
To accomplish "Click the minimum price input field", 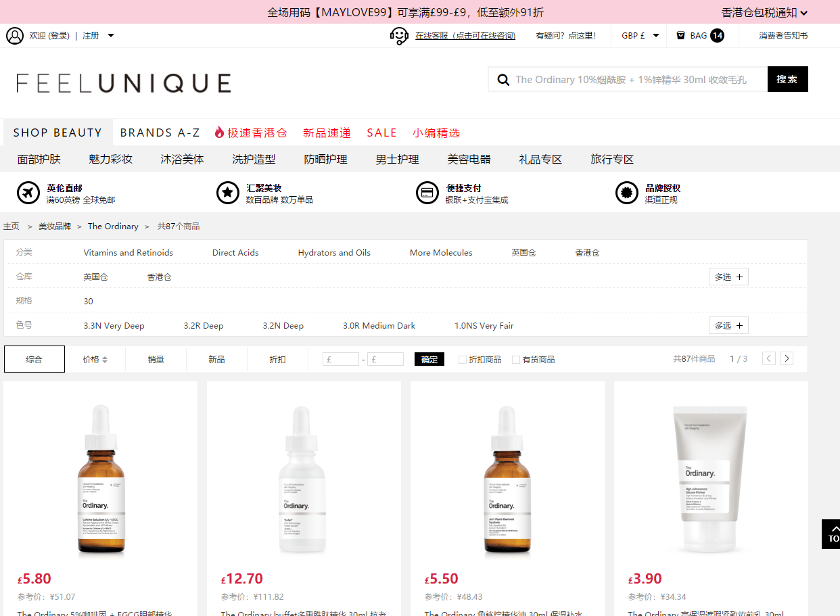I will tap(341, 360).
